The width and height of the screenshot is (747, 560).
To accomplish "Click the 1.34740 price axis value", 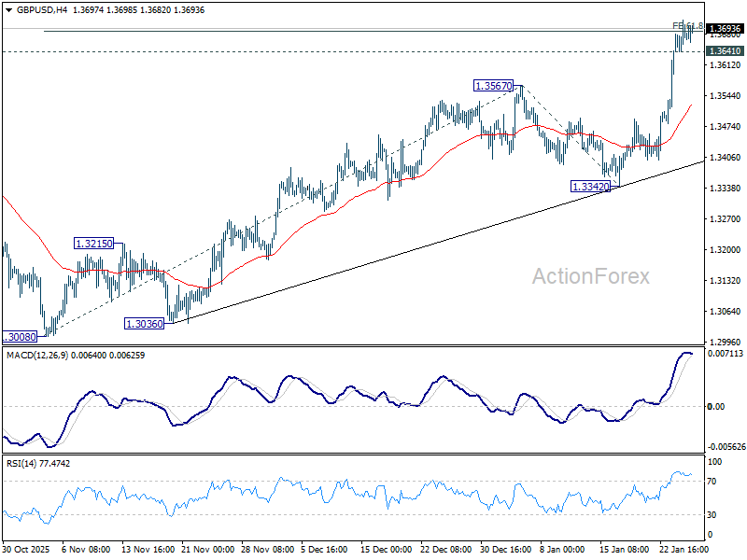I will [x=726, y=127].
